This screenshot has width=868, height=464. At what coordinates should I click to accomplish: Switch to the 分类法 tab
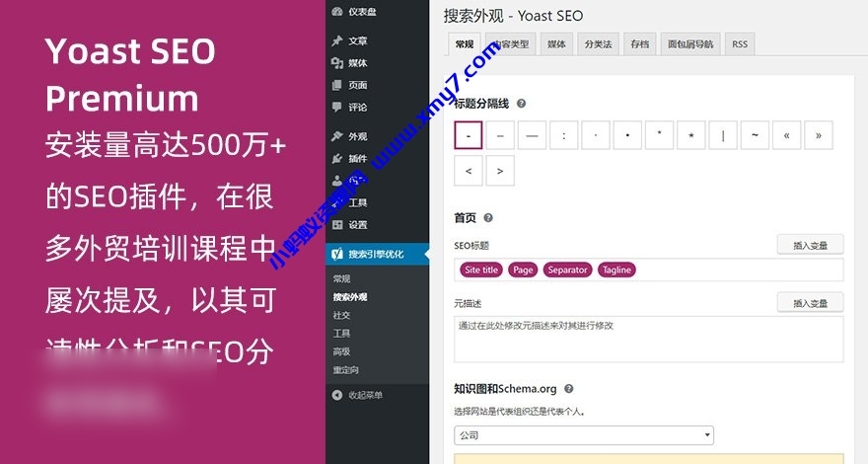click(599, 43)
